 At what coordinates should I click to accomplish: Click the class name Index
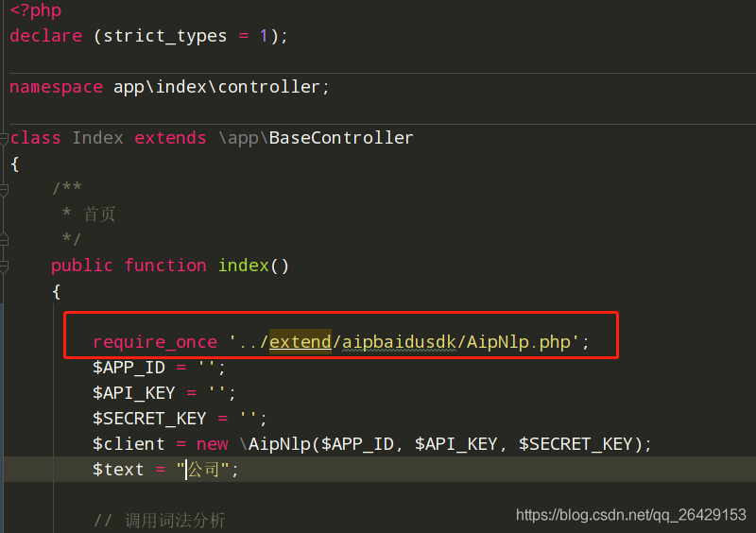click(98, 138)
